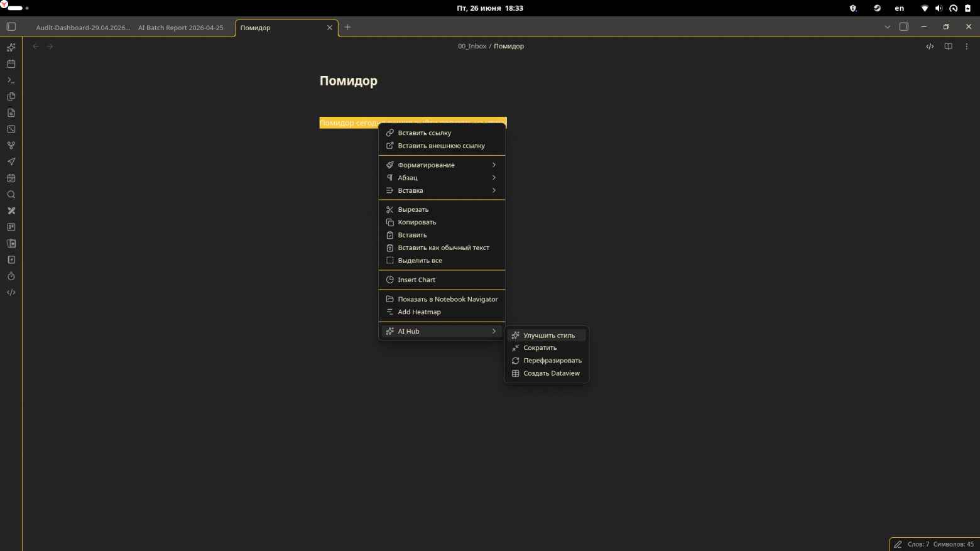The width and height of the screenshot is (980, 551).
Task: Open graph view via the fork-nodes icon
Action: tap(11, 146)
